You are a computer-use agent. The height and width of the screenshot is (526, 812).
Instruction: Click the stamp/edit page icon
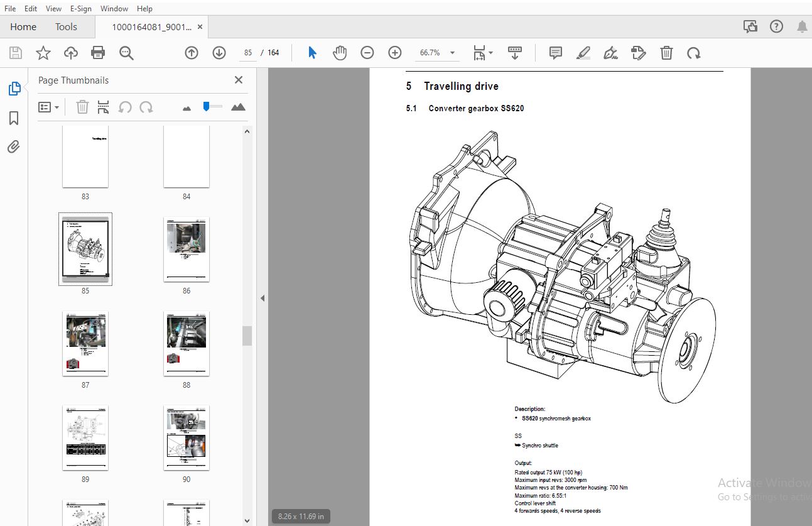639,53
